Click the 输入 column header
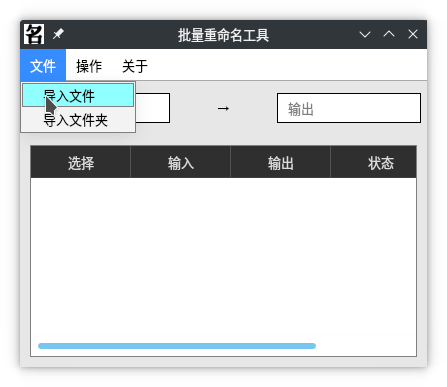This screenshot has width=447, height=387. point(180,163)
